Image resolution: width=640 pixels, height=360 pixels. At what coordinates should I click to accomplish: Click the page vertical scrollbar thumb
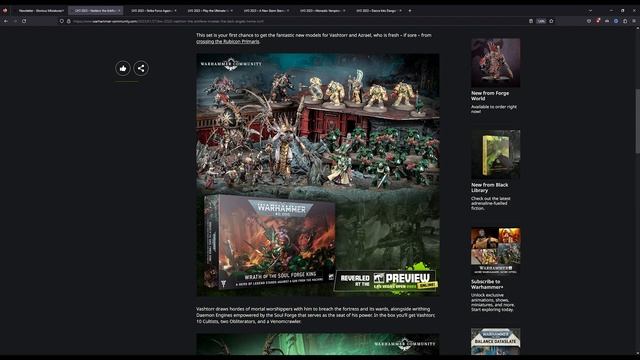point(637,121)
